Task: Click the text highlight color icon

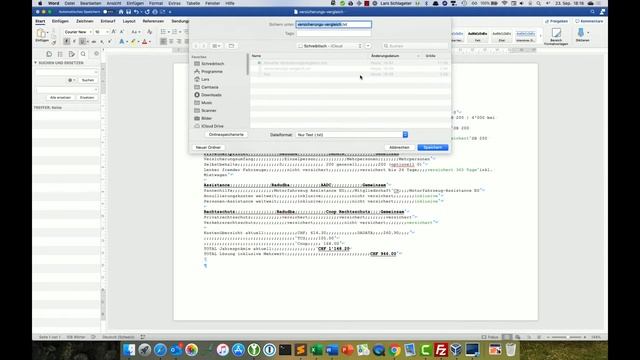Action: point(133,42)
